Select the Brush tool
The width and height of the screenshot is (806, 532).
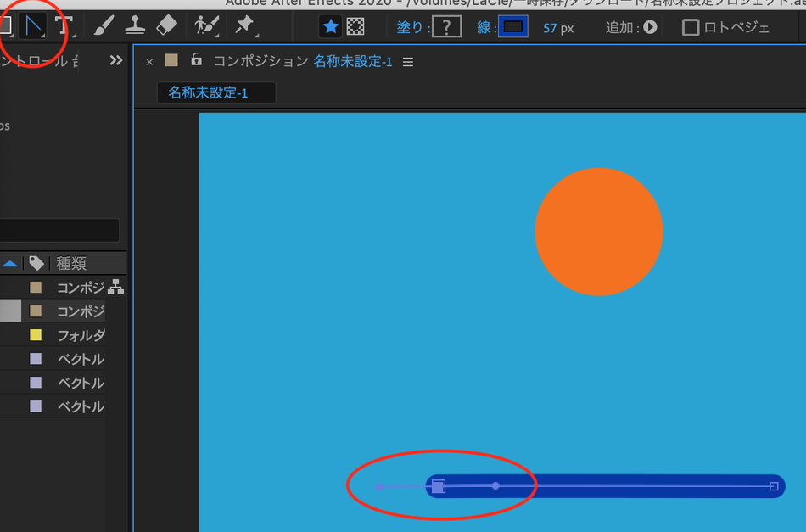click(x=104, y=25)
